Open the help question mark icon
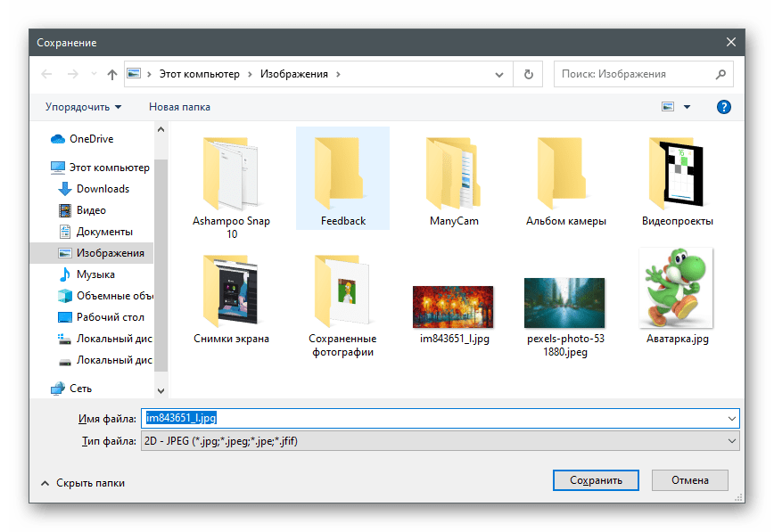Screen dimensions: 774x532 click(724, 107)
